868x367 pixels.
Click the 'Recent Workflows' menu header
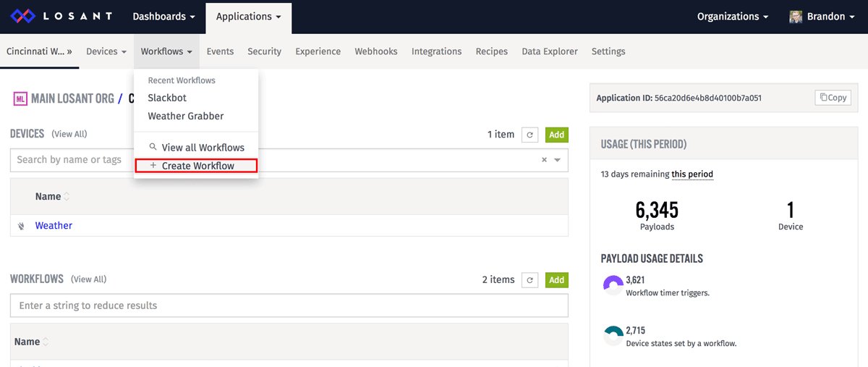pyautogui.click(x=182, y=80)
